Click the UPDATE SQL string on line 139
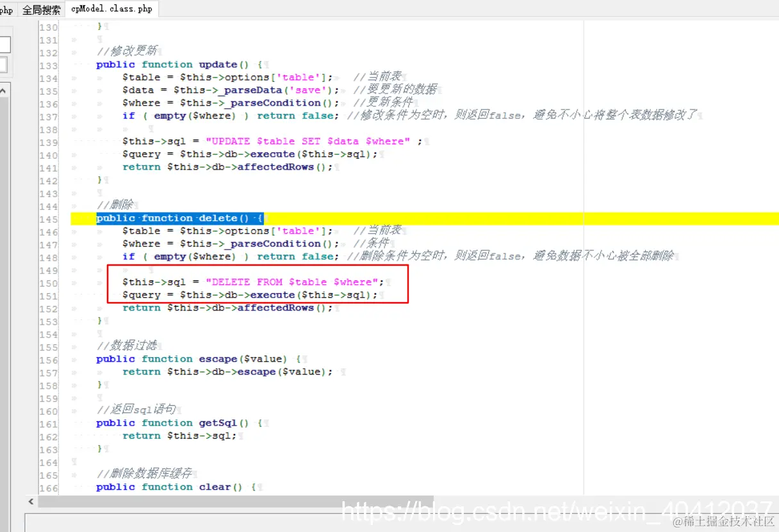Image resolution: width=779 pixels, height=532 pixels. point(307,141)
